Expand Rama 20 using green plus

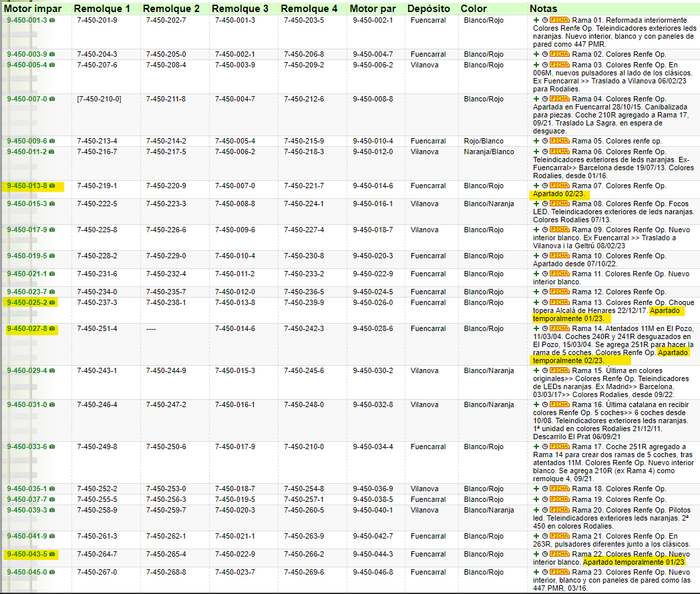point(536,510)
